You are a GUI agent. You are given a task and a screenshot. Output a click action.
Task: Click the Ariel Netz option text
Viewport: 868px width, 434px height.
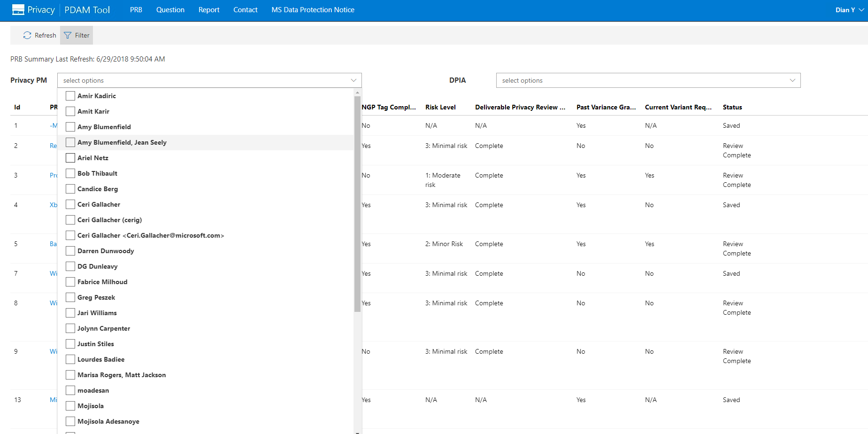pyautogui.click(x=93, y=158)
